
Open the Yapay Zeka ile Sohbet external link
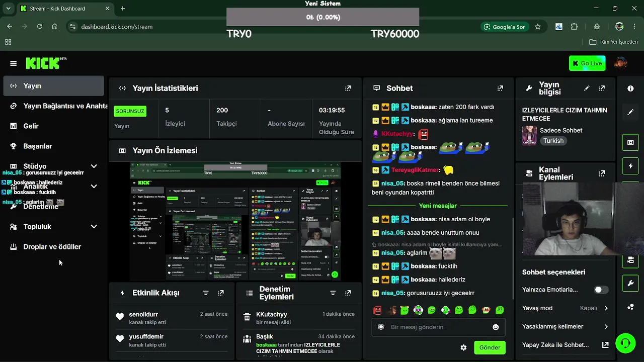[605, 345]
